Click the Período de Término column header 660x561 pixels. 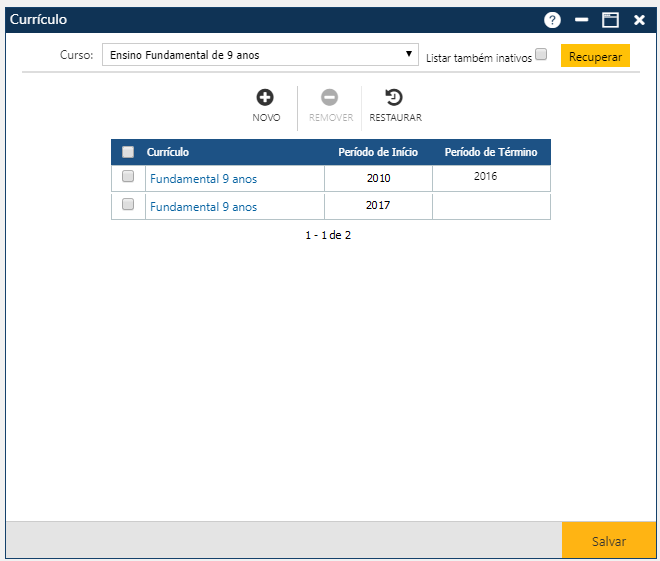(x=491, y=152)
